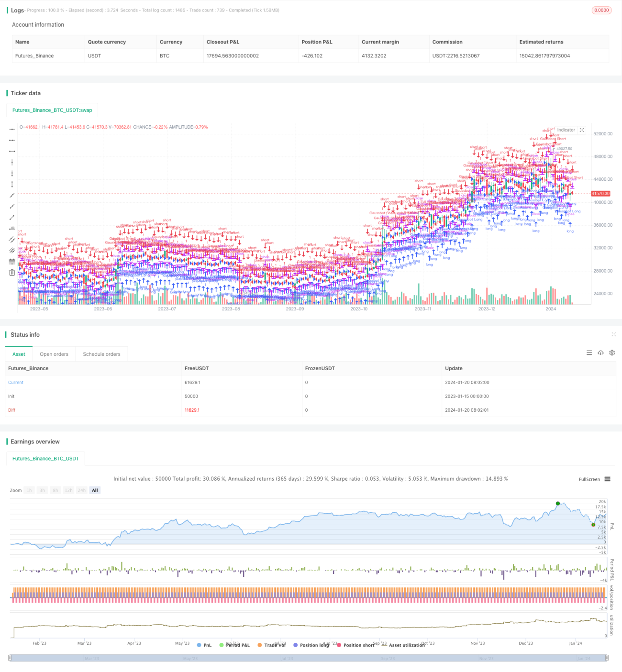
Task: Toggle the PnL series in legend
Action: click(x=204, y=645)
